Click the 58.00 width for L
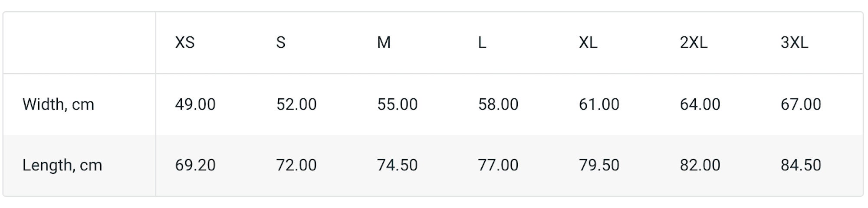The image size is (868, 208). pyautogui.click(x=498, y=104)
